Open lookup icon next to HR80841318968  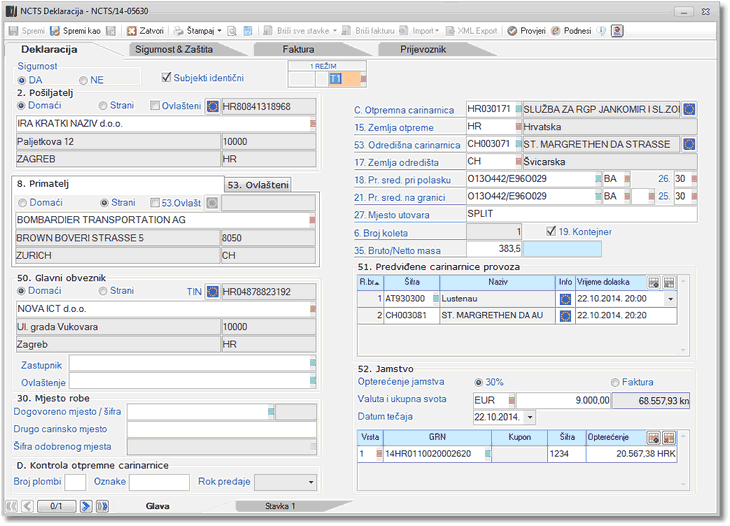tap(213, 107)
